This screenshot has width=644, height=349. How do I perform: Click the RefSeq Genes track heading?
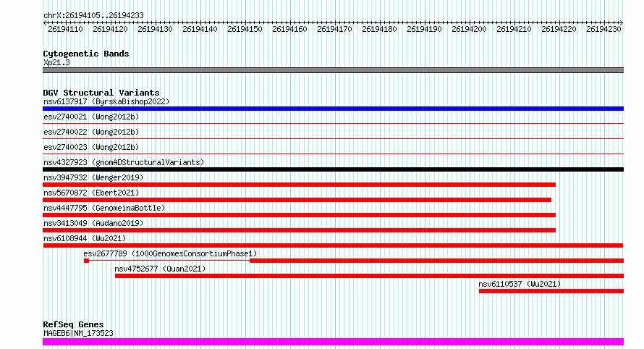[x=73, y=324]
